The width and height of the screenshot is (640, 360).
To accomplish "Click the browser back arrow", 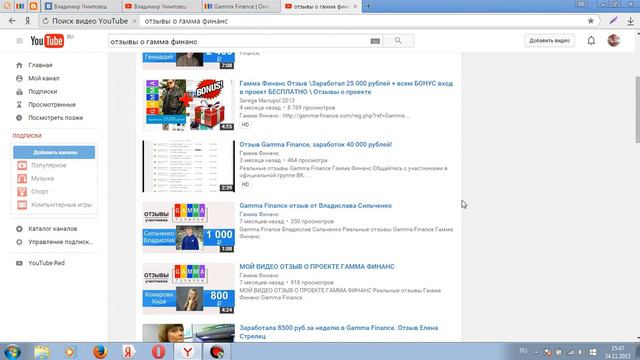I will 12,21.
